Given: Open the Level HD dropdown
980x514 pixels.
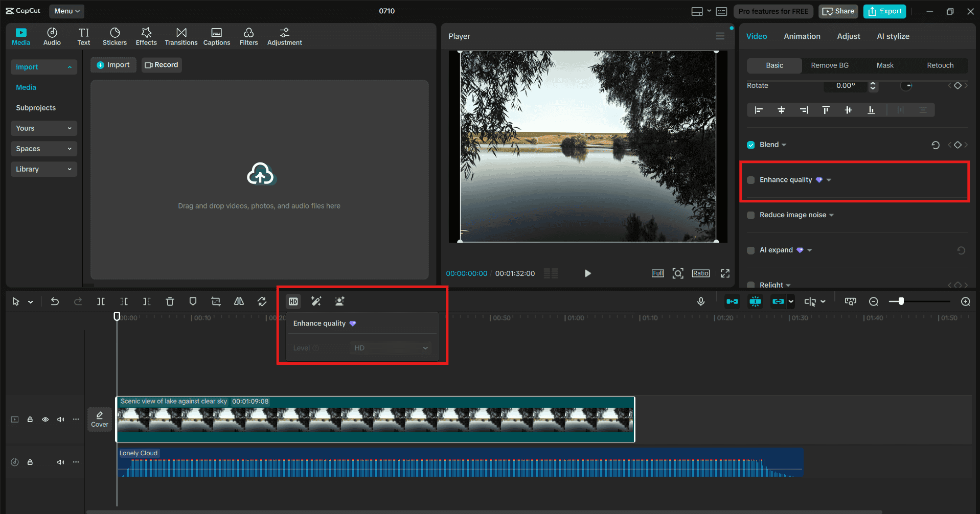Looking at the screenshot, I should click(x=391, y=348).
